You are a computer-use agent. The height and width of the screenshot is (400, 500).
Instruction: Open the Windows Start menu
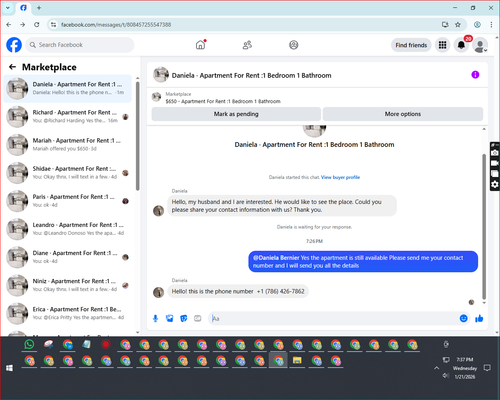click(x=9, y=368)
